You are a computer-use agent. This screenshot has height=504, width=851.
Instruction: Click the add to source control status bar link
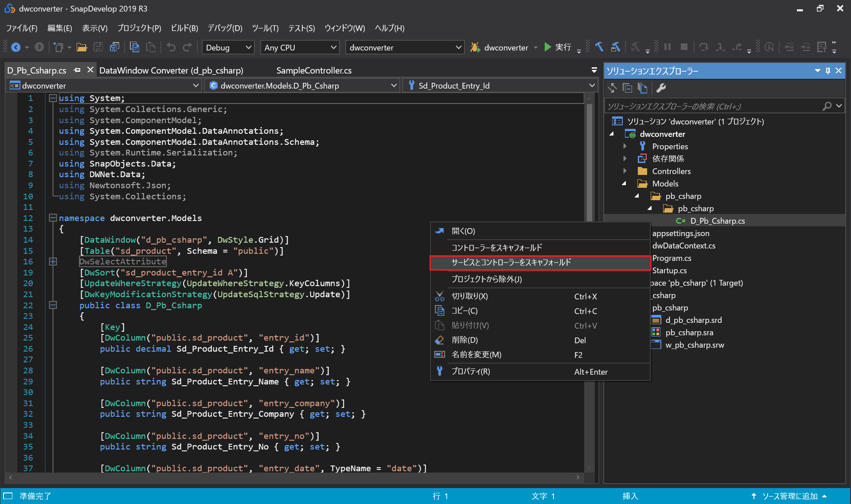pos(789,496)
